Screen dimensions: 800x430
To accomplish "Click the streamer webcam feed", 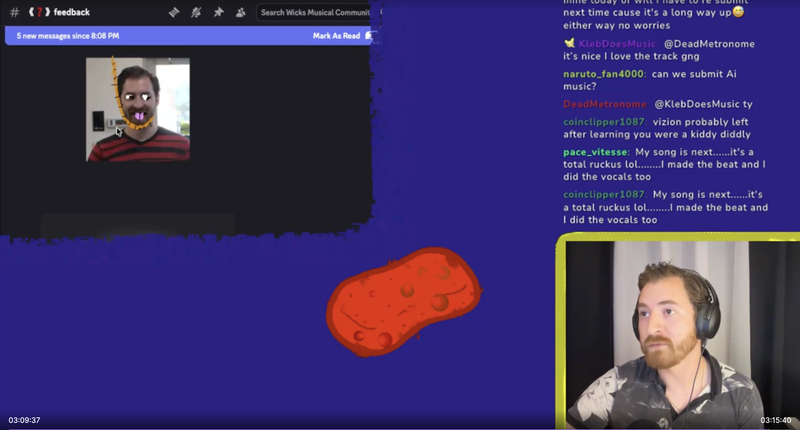I will point(682,334).
